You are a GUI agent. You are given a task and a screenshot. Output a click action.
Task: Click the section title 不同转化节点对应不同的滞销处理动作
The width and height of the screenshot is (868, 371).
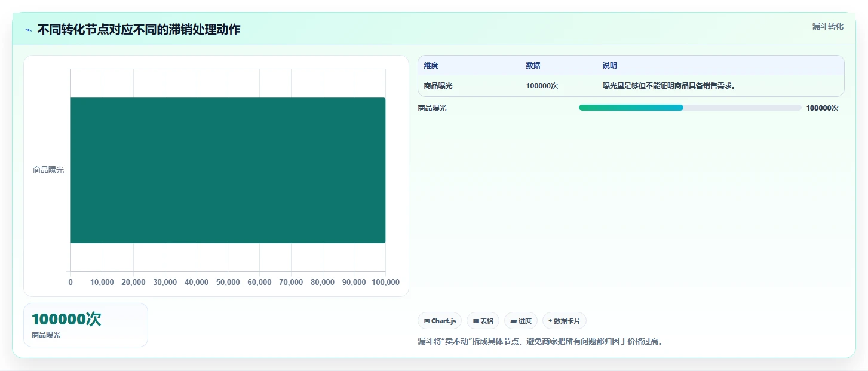(x=139, y=30)
